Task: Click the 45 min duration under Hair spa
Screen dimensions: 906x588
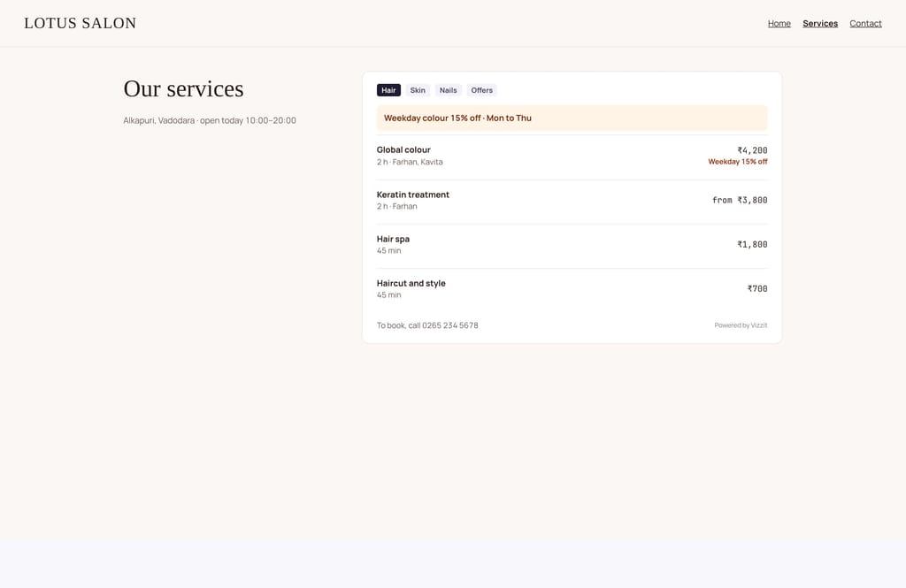Action: click(x=389, y=251)
